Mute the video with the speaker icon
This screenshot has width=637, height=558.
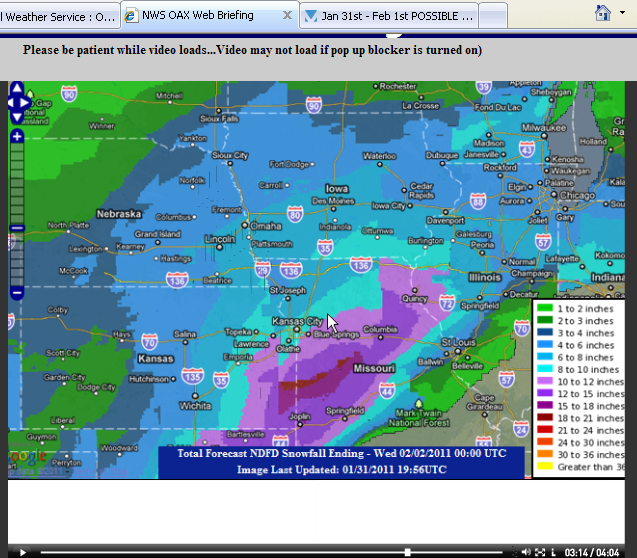click(526, 551)
